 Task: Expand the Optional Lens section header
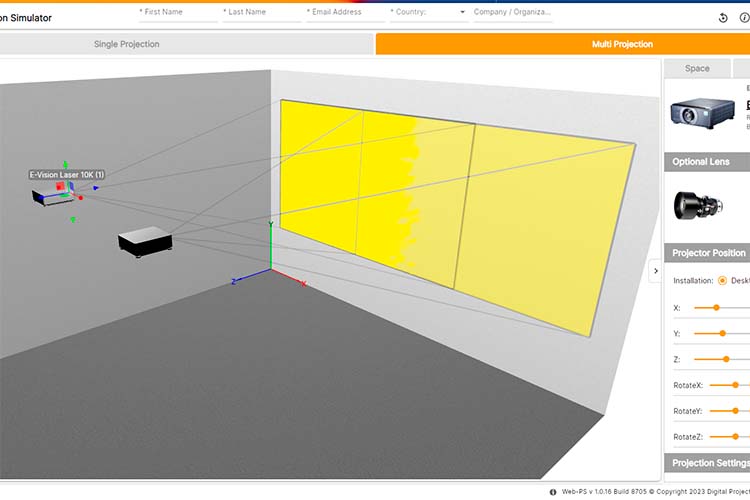pyautogui.click(x=707, y=162)
